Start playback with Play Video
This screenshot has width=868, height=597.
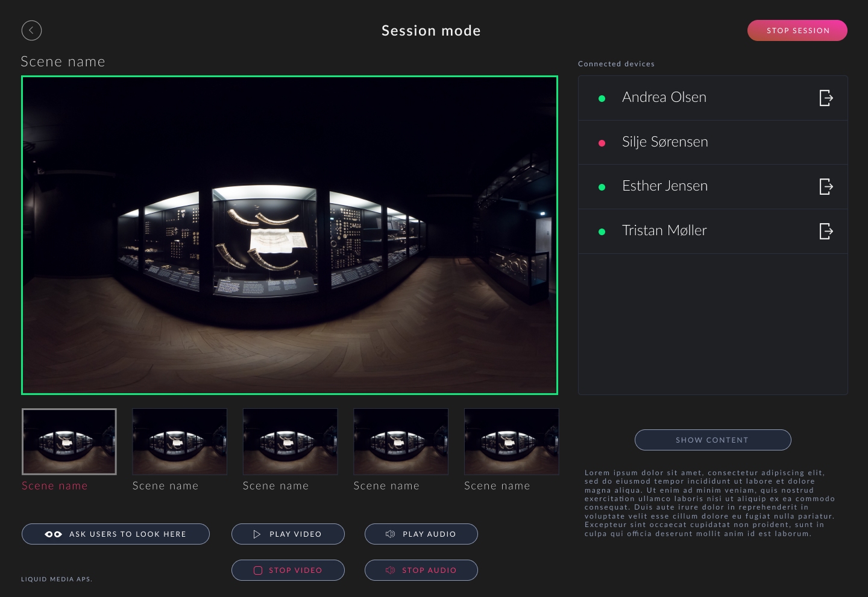coord(288,534)
